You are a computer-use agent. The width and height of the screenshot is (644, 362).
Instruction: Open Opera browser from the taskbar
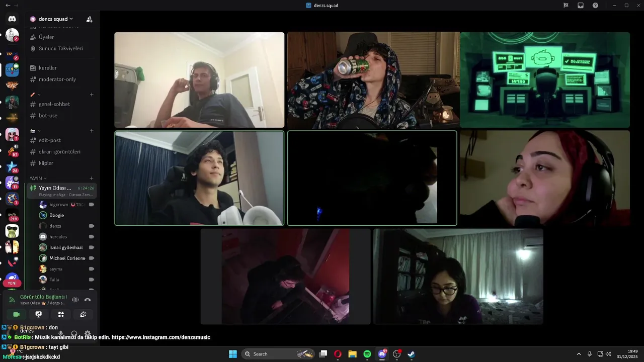[338, 354]
